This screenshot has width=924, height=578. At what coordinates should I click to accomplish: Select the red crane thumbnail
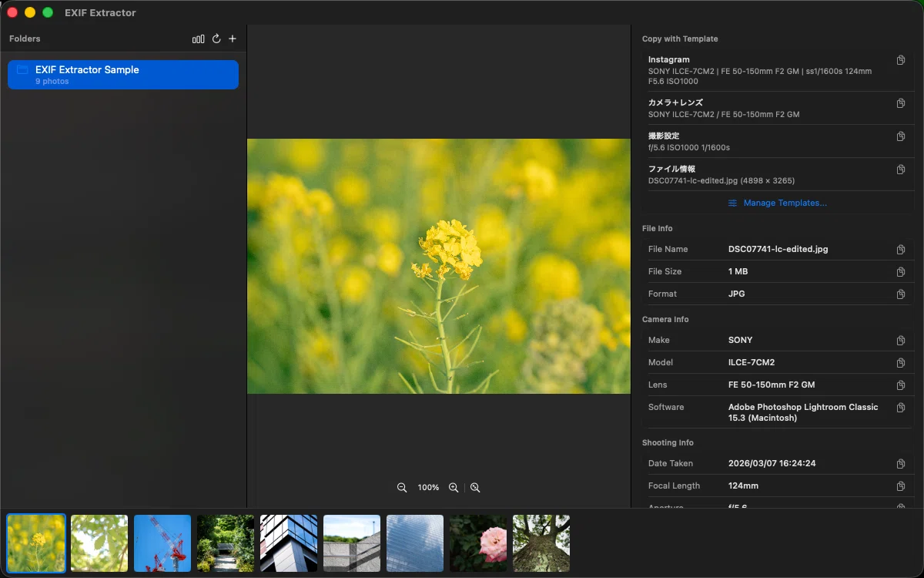tap(162, 543)
